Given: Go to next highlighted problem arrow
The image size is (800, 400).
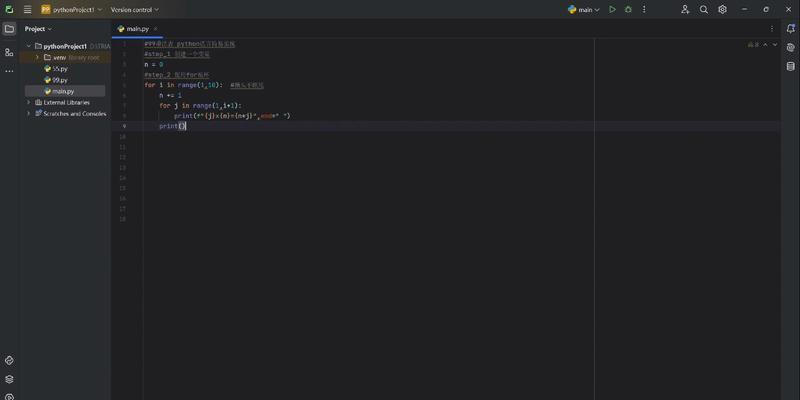Looking at the screenshot, I should click(x=775, y=45).
